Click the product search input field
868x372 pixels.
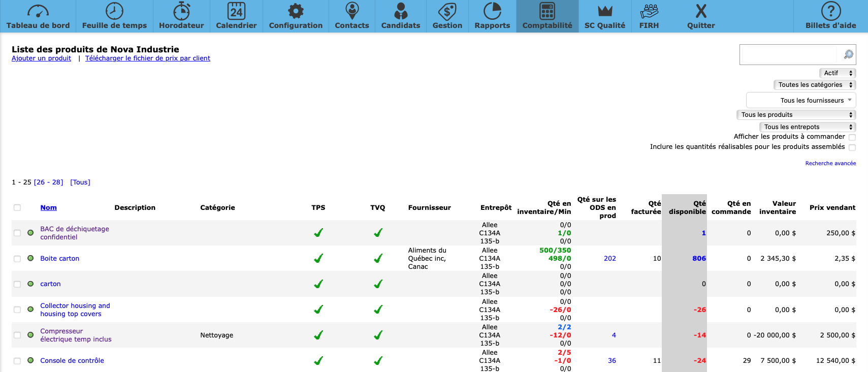[788, 54]
